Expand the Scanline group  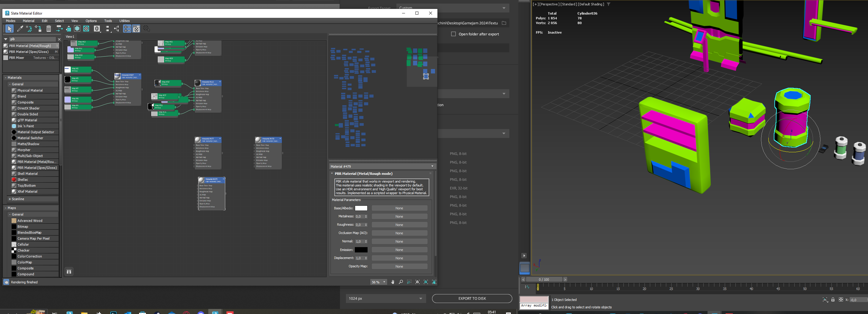tap(10, 199)
